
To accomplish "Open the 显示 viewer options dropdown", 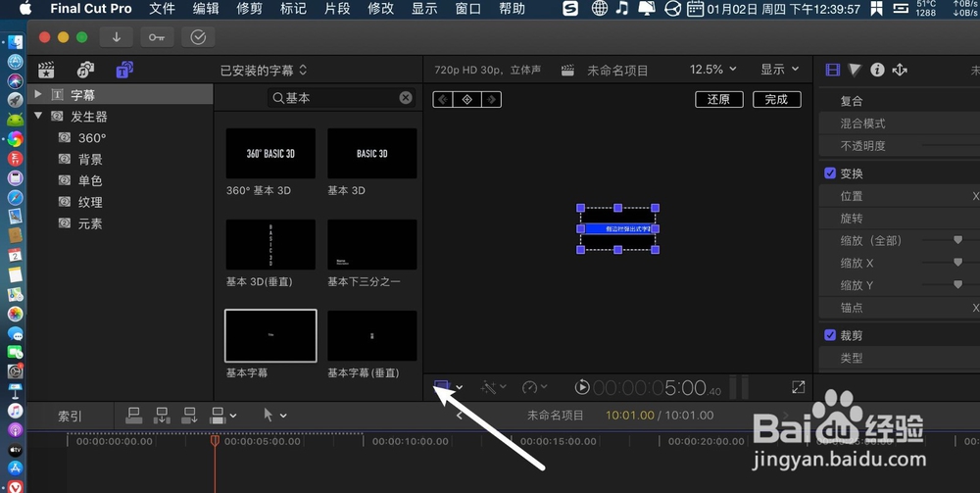I will point(779,70).
